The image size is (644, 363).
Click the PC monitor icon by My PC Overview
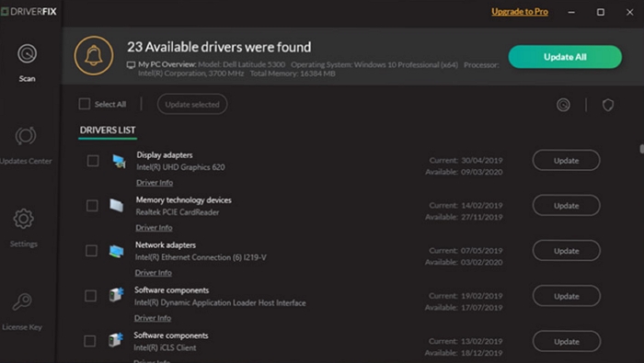coord(131,65)
